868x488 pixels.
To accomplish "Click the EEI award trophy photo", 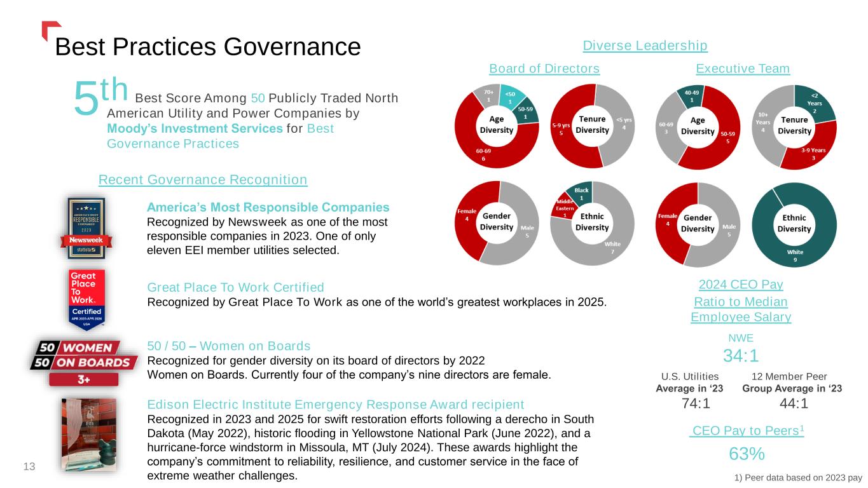I will click(89, 435).
